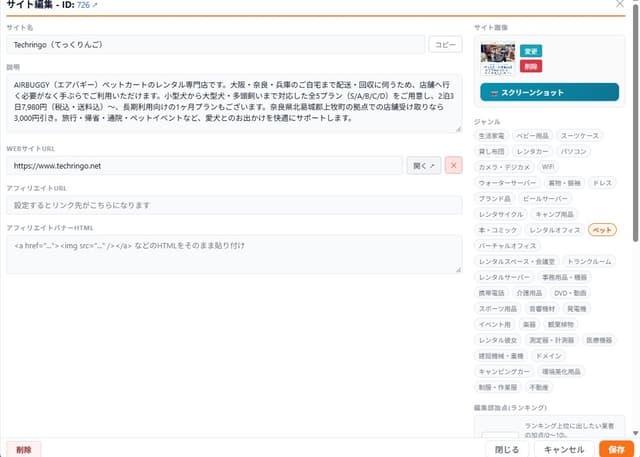Screen dimensions: 640x457
Task: Select the 制服・作業服 genre tag
Action: (498, 387)
